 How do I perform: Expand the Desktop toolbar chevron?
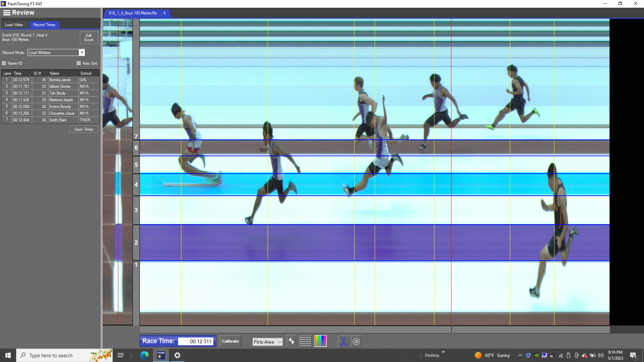tap(443, 352)
